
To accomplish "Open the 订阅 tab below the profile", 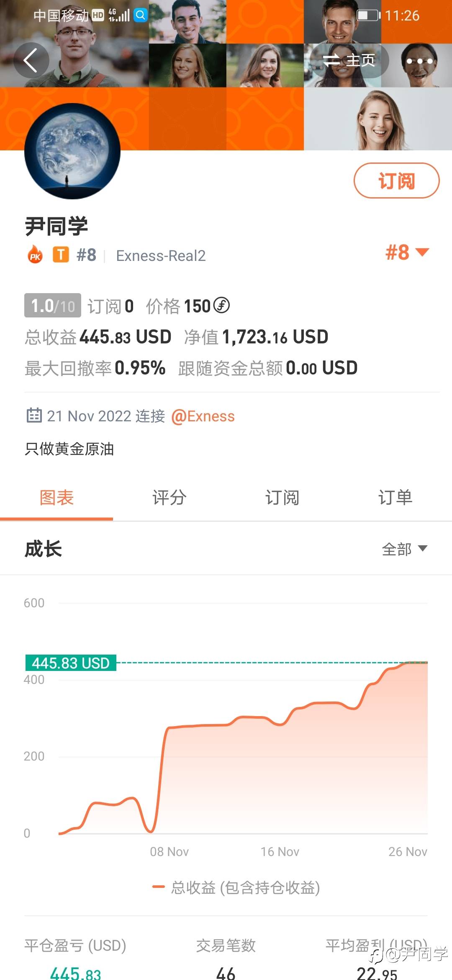I will [x=282, y=498].
